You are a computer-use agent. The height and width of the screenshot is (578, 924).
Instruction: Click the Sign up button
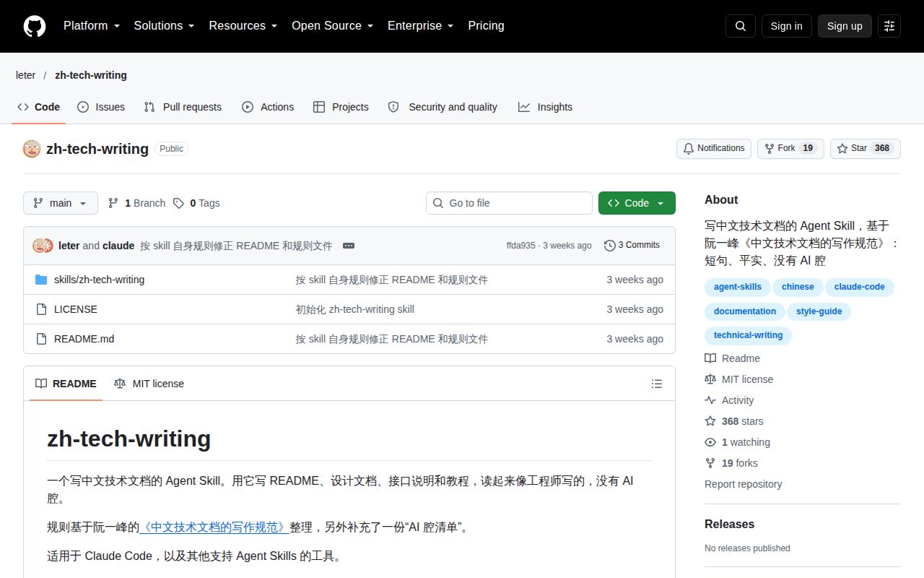845,26
